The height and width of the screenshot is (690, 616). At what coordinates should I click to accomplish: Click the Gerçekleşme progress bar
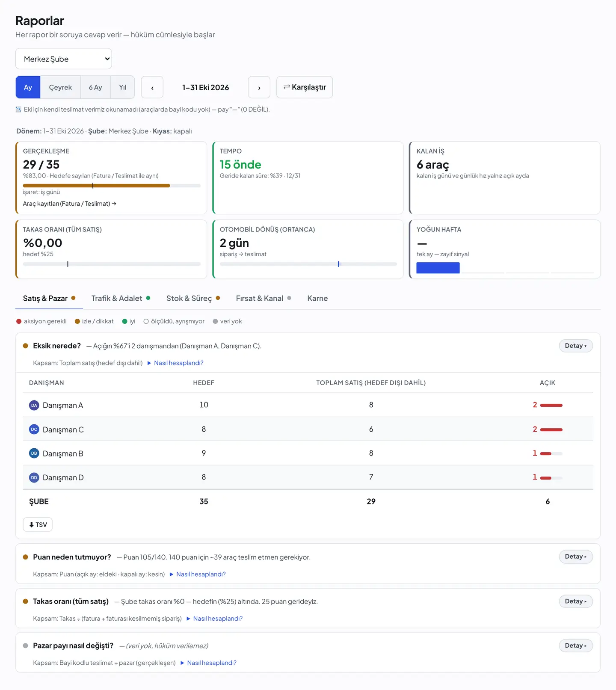112,186
